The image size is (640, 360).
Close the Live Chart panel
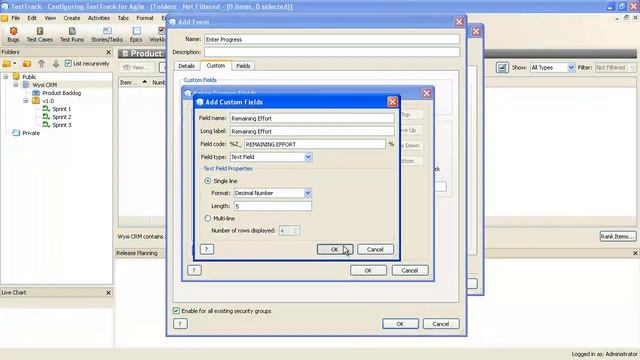[108, 293]
